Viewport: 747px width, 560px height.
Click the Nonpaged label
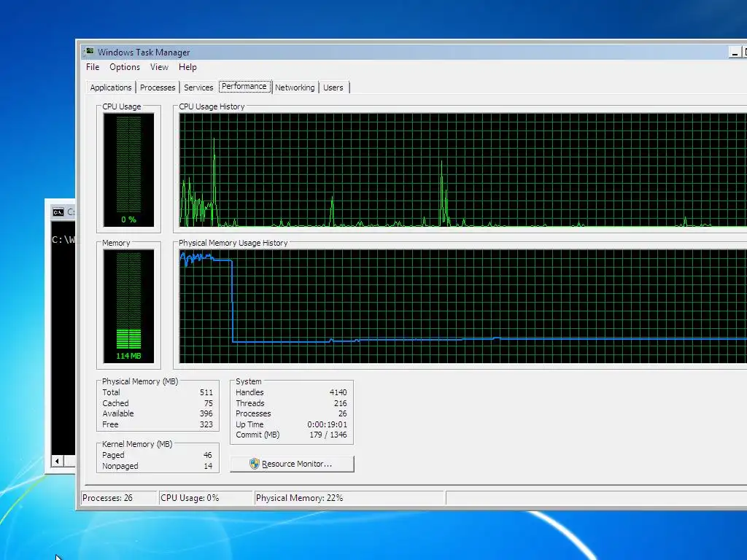120,466
